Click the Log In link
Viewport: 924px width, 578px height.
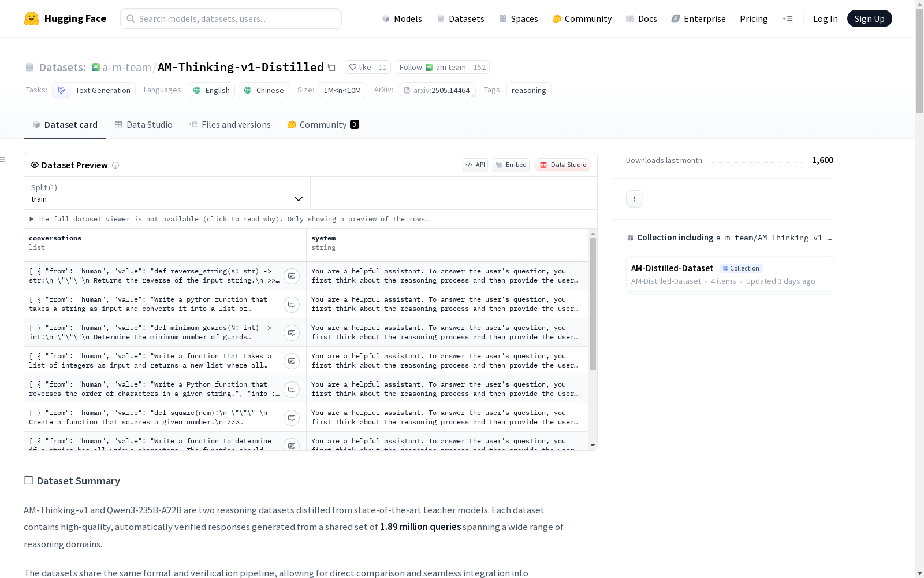click(x=825, y=18)
